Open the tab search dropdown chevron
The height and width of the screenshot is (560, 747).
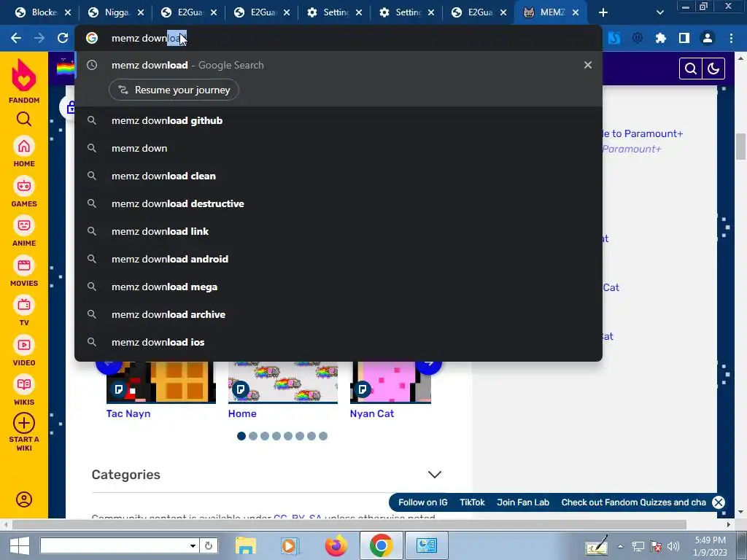659,12
